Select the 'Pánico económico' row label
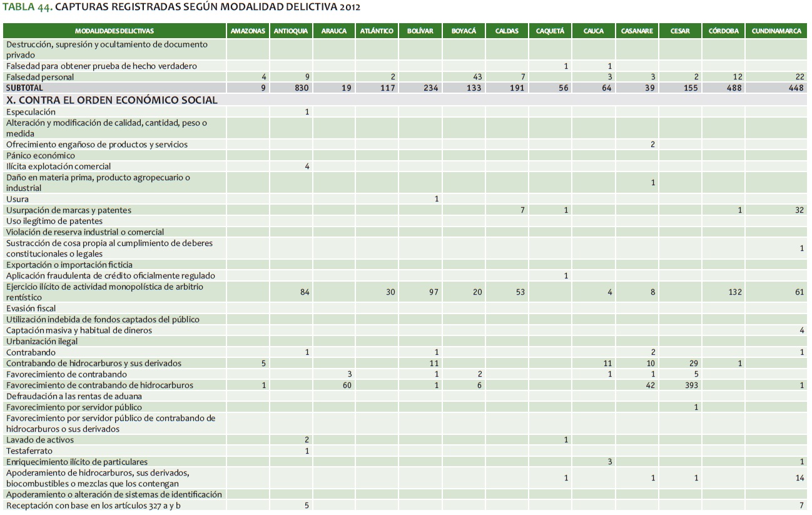Screen dimensions: 812x515 click(41, 156)
